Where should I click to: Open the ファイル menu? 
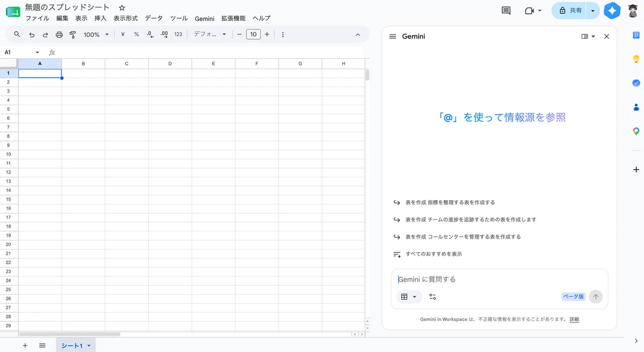click(37, 18)
